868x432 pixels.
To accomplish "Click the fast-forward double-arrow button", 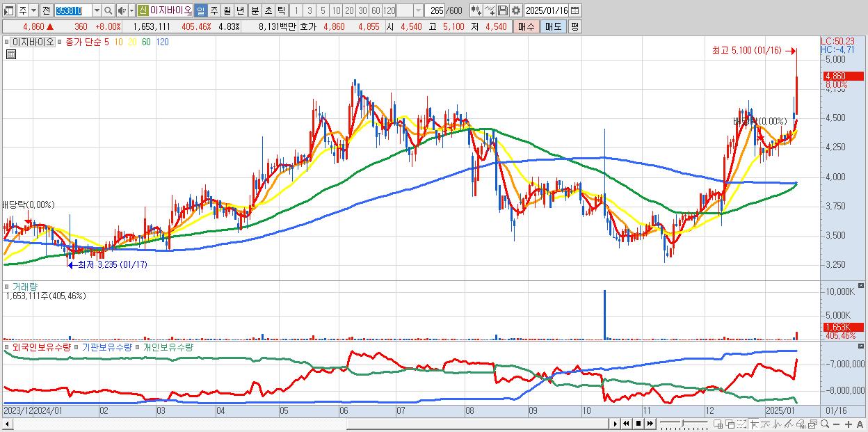I will (650, 424).
